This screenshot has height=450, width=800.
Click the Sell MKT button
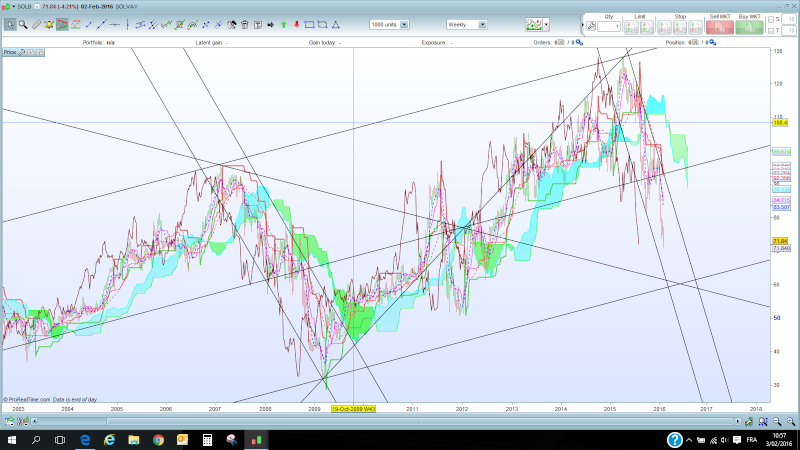coord(720,27)
